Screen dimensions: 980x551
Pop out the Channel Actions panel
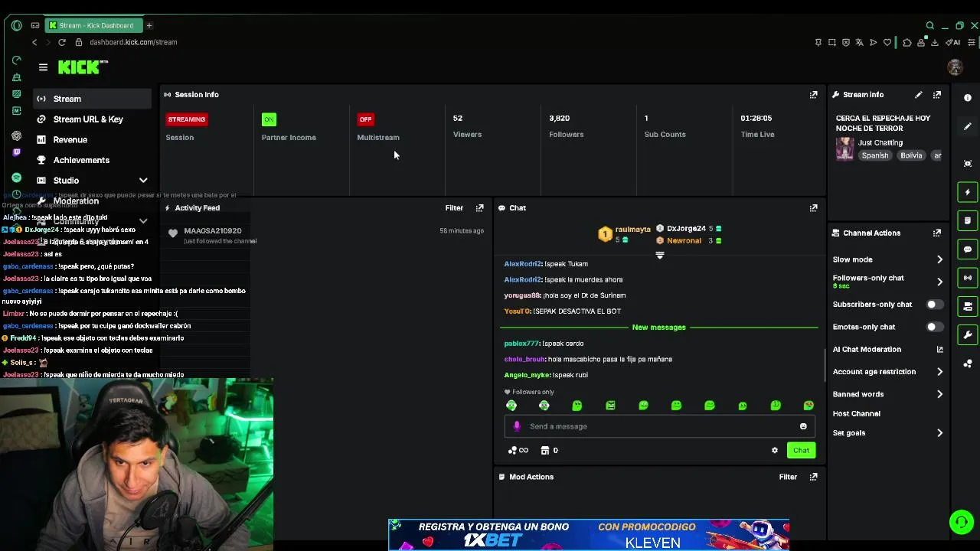click(936, 233)
